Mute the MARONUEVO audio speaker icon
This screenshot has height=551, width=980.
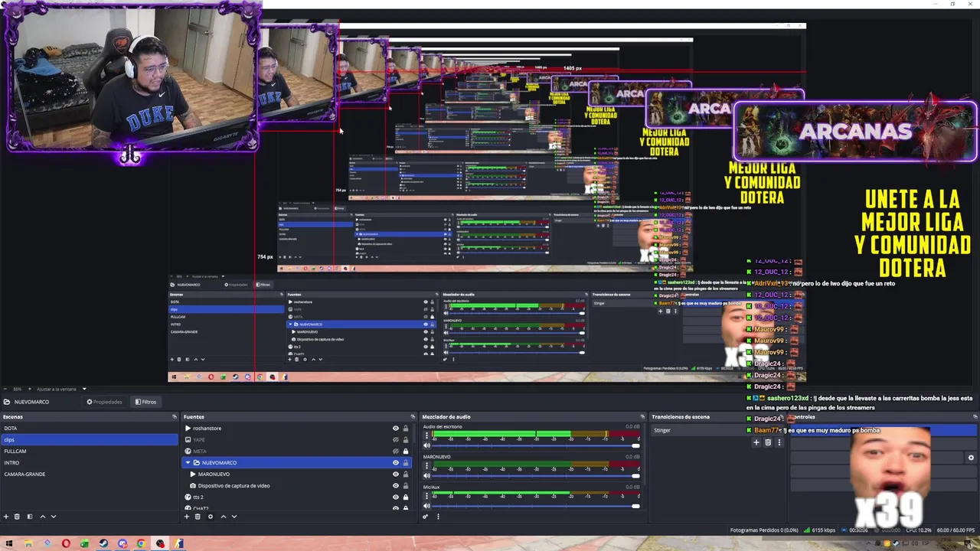click(x=427, y=476)
